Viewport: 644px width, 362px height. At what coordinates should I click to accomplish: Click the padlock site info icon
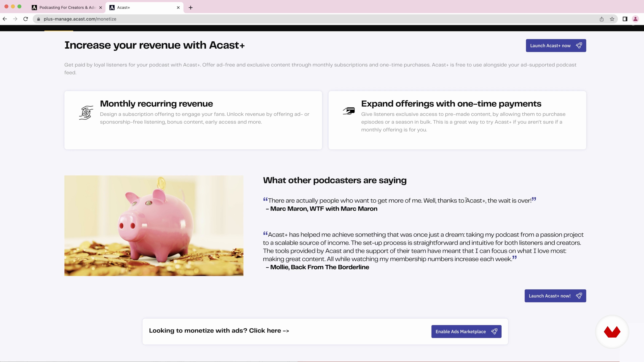39,19
